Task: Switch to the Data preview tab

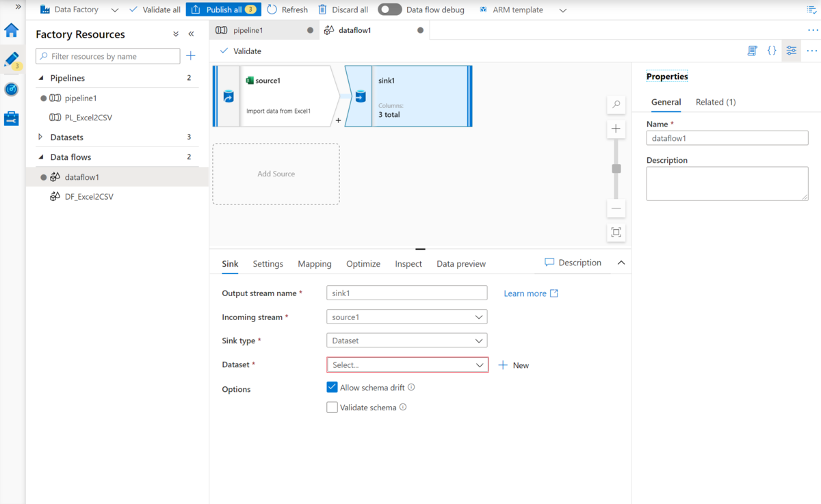Action: pos(461,264)
